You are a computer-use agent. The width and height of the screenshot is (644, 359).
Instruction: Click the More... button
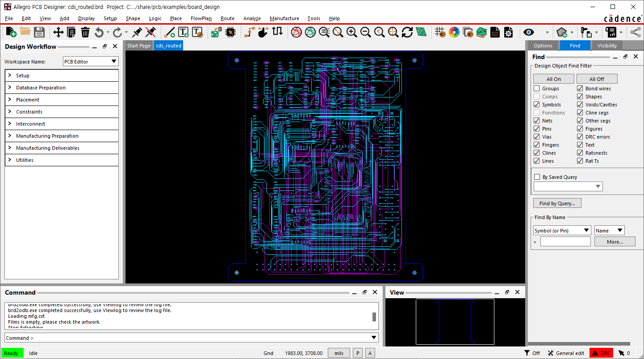615,242
